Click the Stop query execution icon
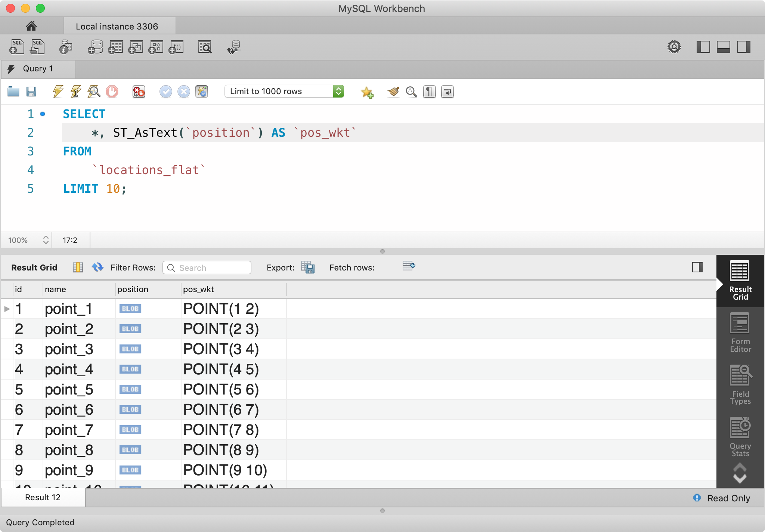The width and height of the screenshot is (765, 532). coord(112,92)
